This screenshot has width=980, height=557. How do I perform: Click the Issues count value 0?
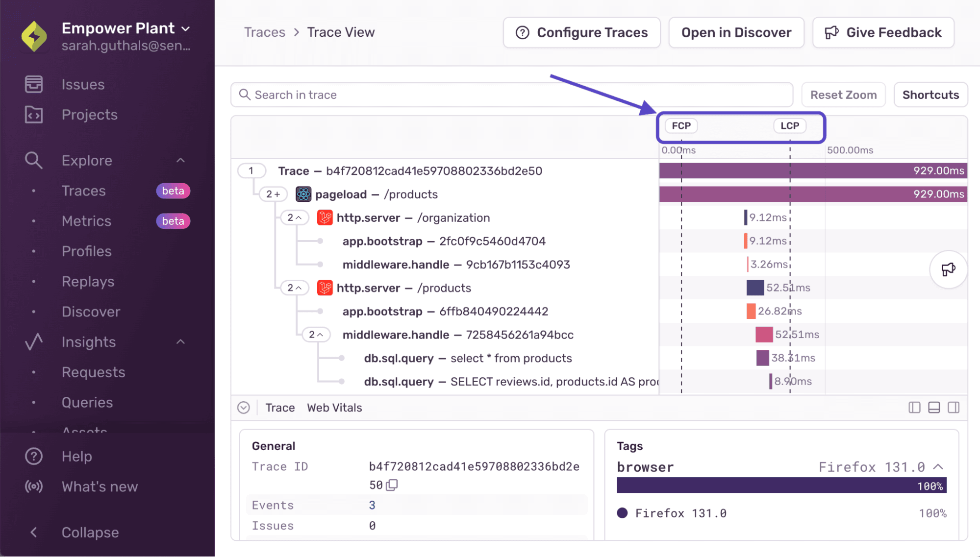coord(372,526)
